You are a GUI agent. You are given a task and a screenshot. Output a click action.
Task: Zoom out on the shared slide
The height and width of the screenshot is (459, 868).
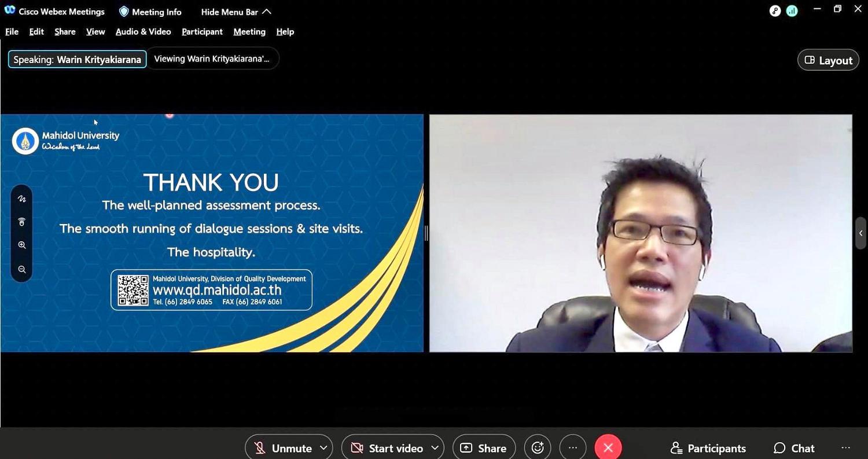tap(22, 269)
